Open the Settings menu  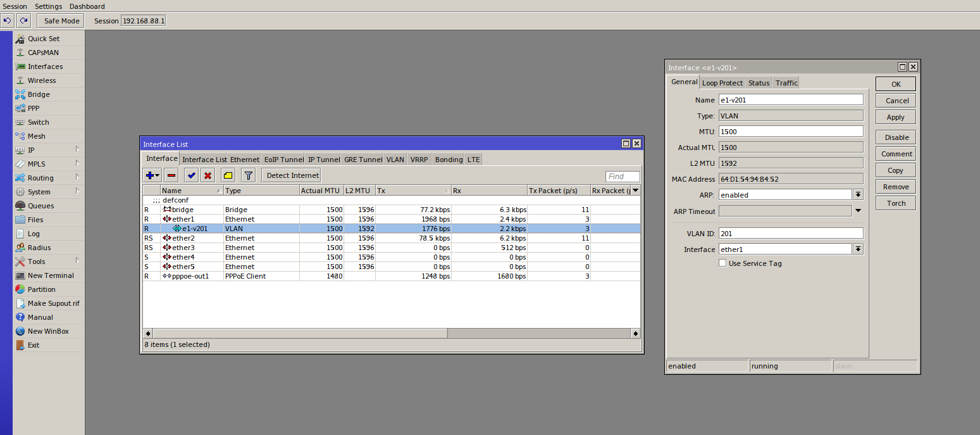coord(49,6)
